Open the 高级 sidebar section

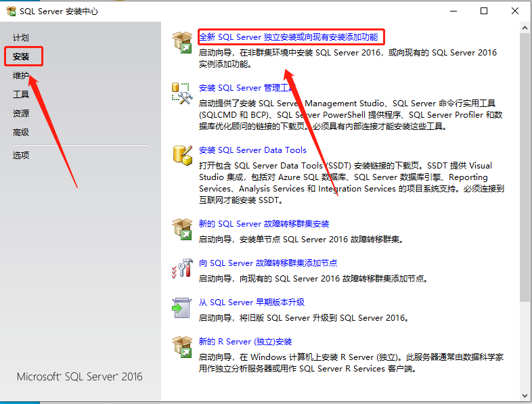(21, 132)
